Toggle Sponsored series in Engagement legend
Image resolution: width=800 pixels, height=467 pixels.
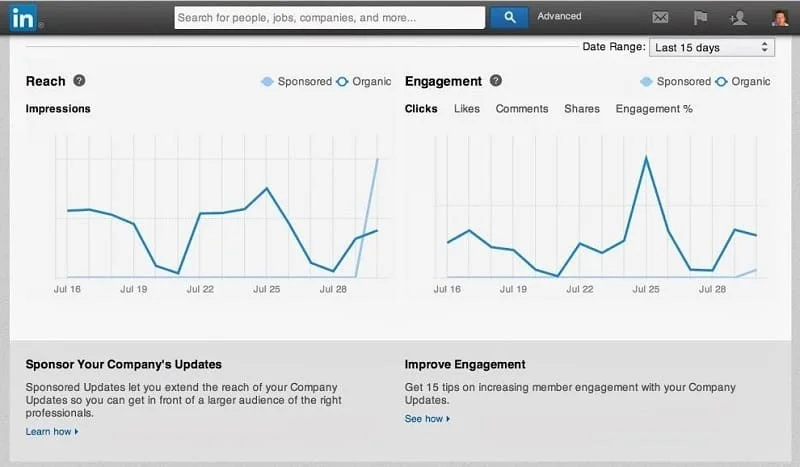pos(675,81)
